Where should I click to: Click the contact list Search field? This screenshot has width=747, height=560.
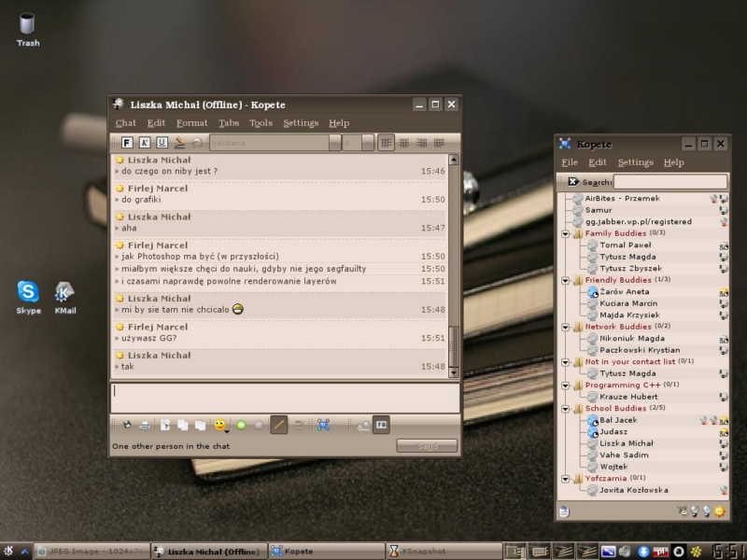coord(670,181)
